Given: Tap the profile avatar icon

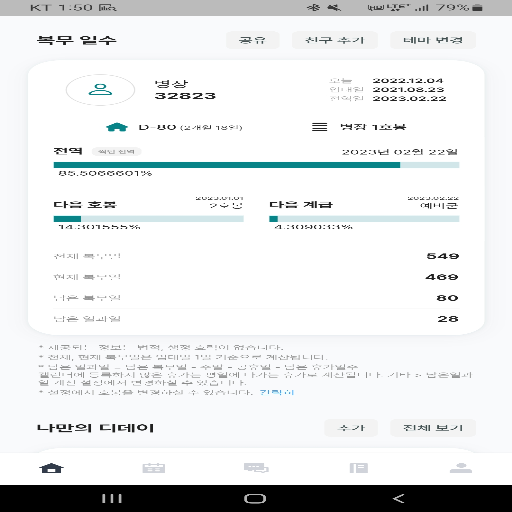Looking at the screenshot, I should (100, 90).
